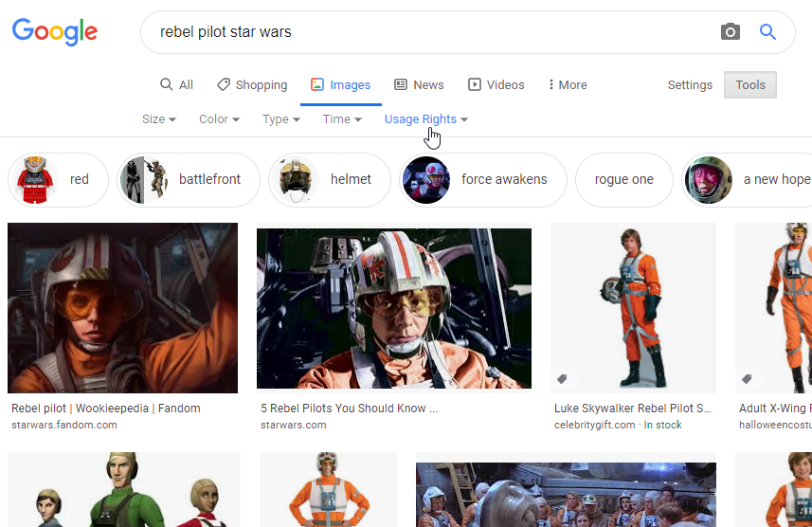Click the blue magnifier search button
The height and width of the screenshot is (527, 812).
768,32
